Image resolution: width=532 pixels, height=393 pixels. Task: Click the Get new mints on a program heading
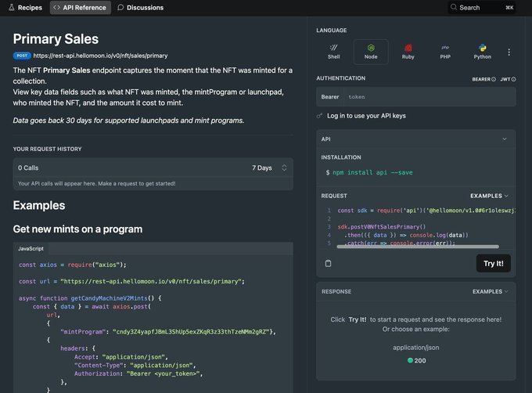point(77,229)
